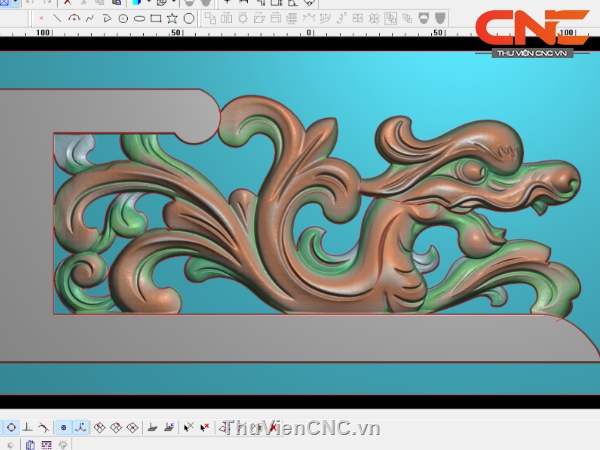Choose the Spline curve tool

click(x=90, y=18)
